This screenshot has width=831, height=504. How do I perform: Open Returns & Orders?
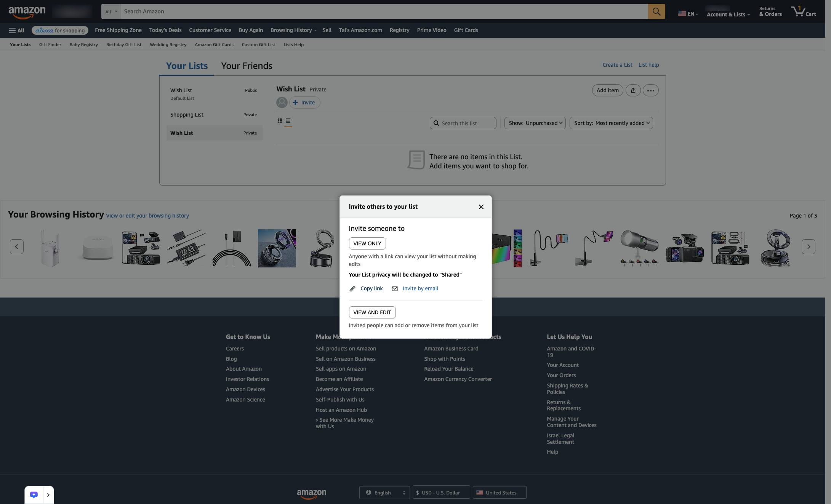coord(770,12)
